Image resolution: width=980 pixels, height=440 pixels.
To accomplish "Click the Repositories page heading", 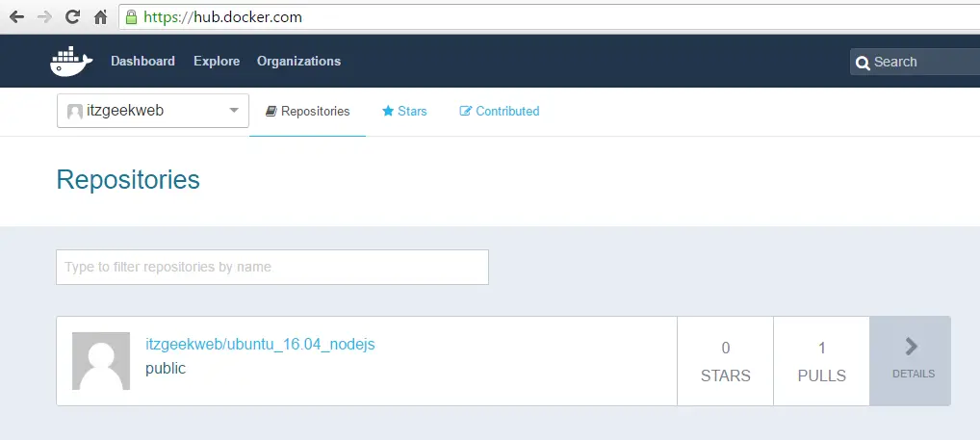I will tap(128, 180).
